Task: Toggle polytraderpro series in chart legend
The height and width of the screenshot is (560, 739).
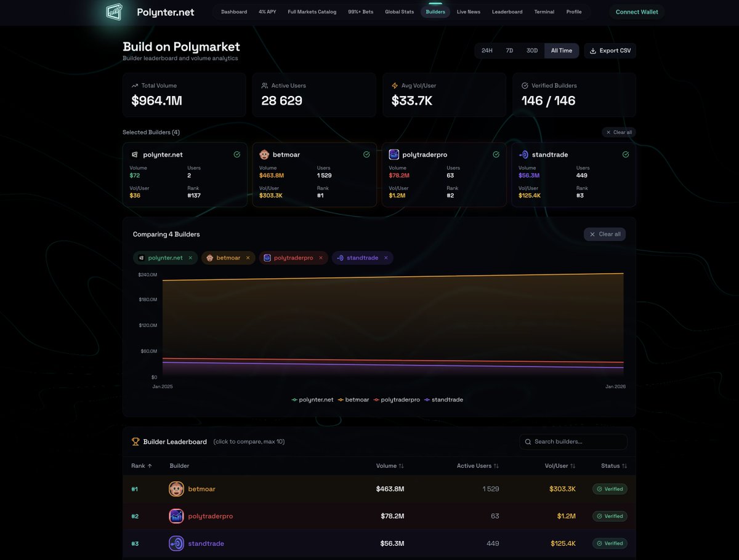Action: point(397,400)
